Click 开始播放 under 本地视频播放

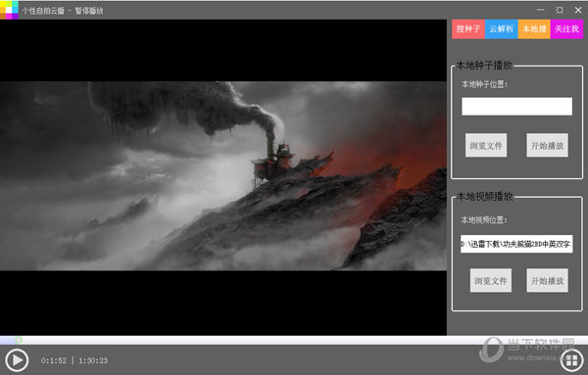click(x=547, y=280)
